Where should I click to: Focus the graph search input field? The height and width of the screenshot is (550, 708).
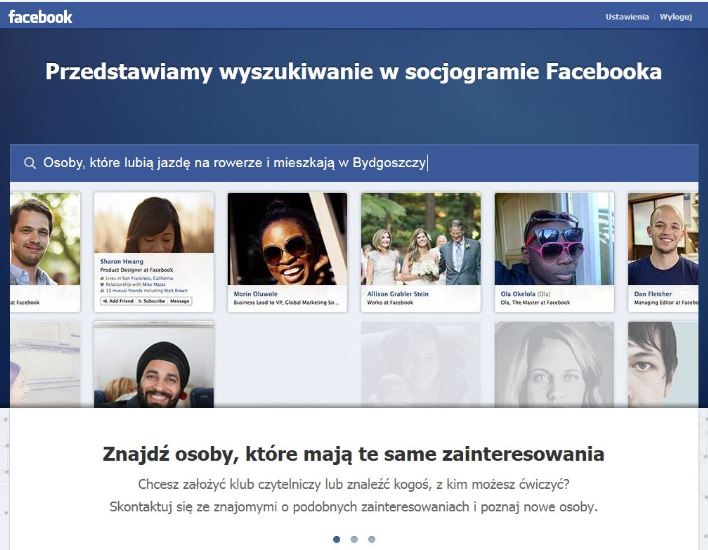coord(354,163)
